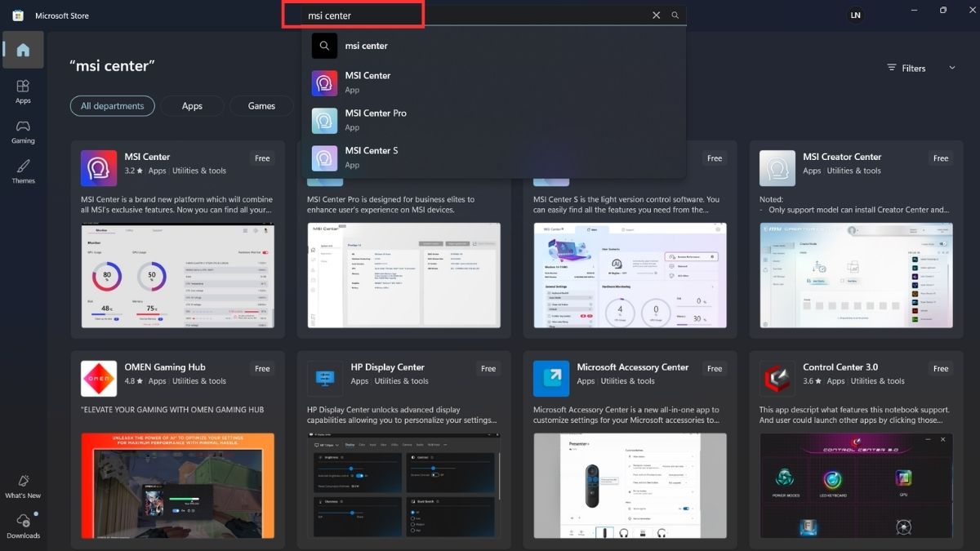Select the Apps filter tab
This screenshot has width=980, height=551.
coord(192,106)
